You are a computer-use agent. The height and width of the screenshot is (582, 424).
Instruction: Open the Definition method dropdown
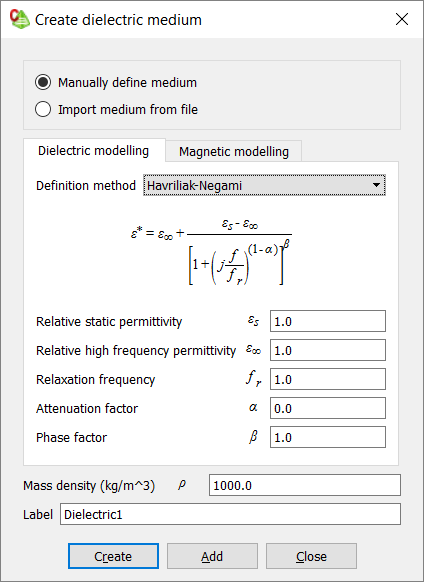pos(264,185)
